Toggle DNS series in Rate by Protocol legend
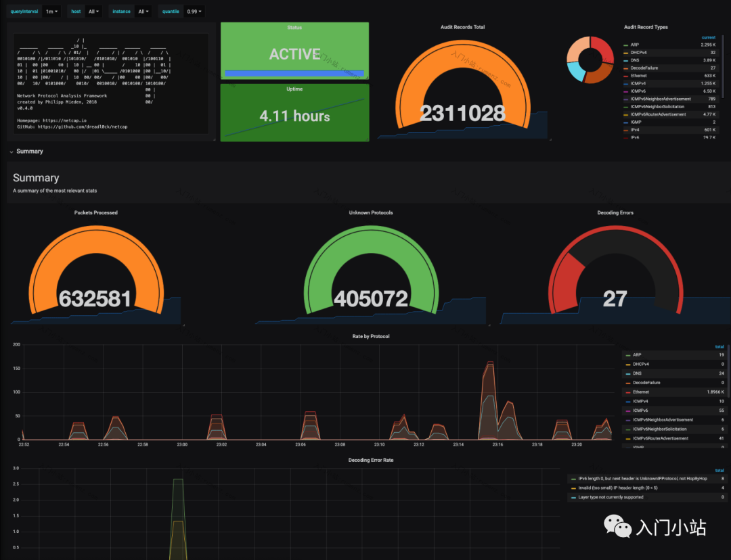 (x=637, y=373)
